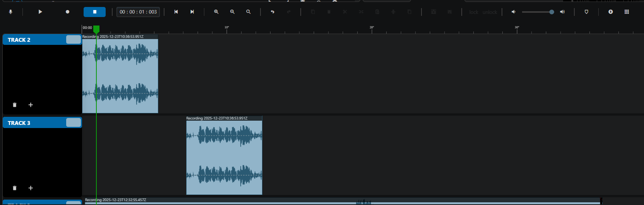Click the lock button
The width and height of the screenshot is (644, 205).
474,12
